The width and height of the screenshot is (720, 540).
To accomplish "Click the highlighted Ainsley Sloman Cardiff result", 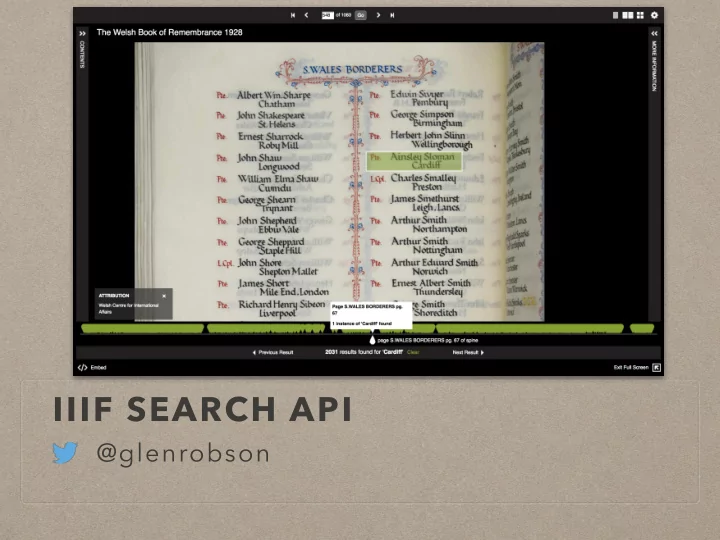I will [414, 161].
